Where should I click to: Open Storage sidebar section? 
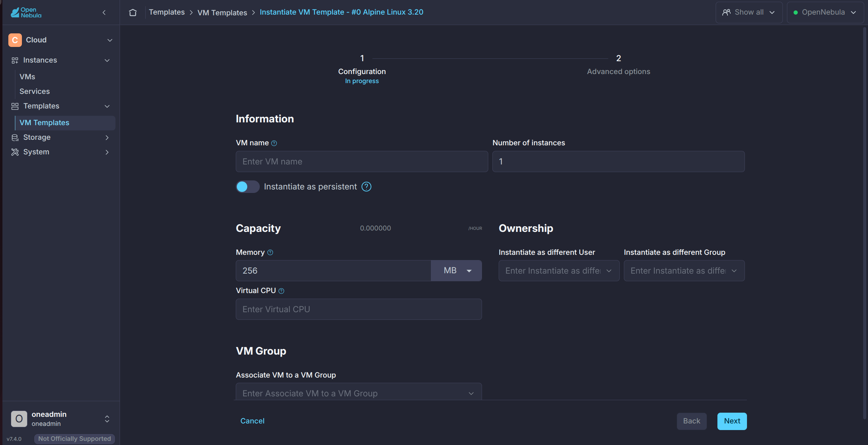[x=61, y=138]
